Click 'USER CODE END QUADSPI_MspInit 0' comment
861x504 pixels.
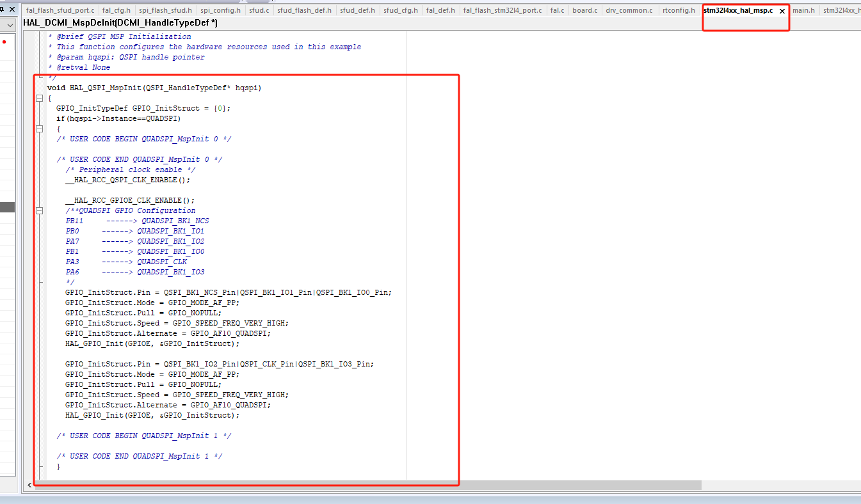click(x=140, y=159)
